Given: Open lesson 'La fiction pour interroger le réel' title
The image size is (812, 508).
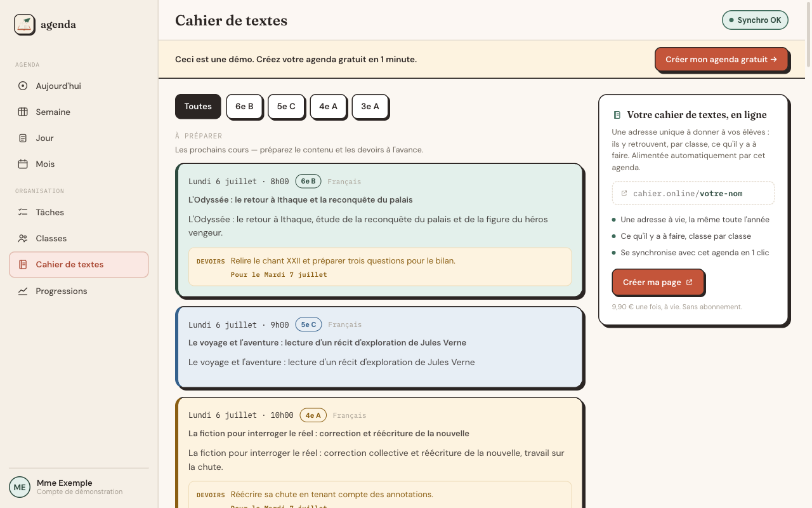Looking at the screenshot, I should (329, 433).
